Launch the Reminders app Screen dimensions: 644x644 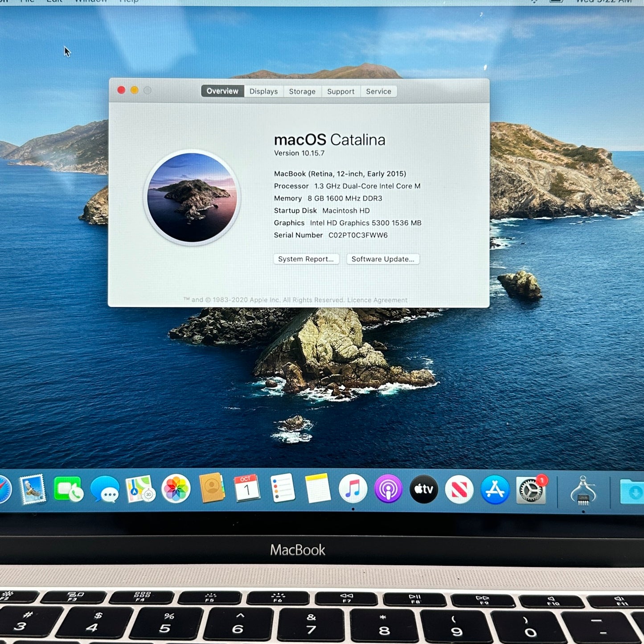[x=283, y=488]
